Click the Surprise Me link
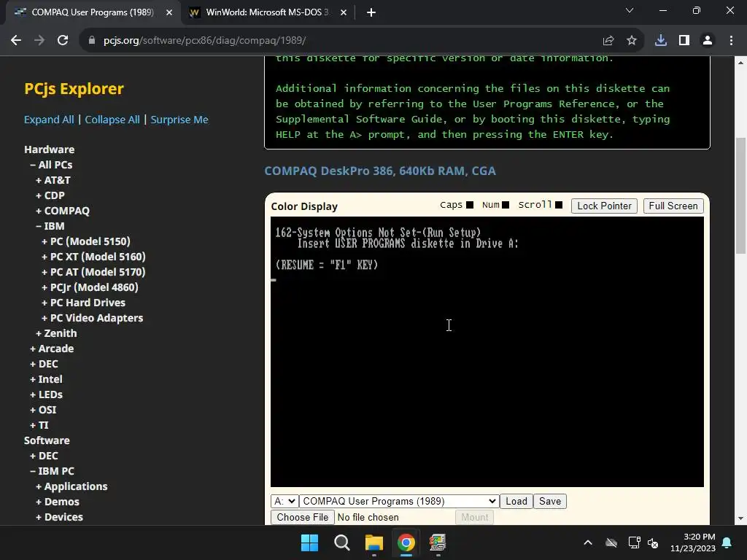Image resolution: width=747 pixels, height=560 pixels. click(x=179, y=120)
